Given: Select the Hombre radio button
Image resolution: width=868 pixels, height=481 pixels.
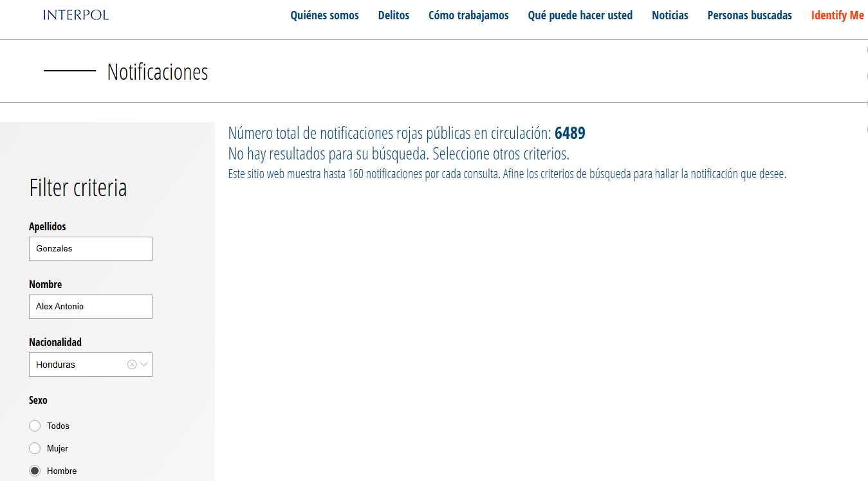Looking at the screenshot, I should tap(35, 471).
